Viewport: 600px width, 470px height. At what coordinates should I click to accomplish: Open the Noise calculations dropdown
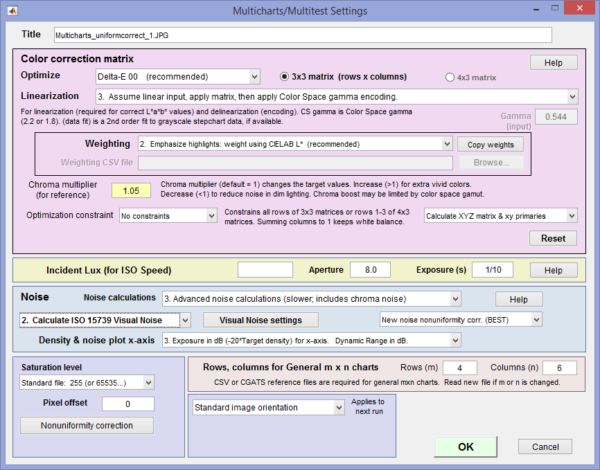pos(311,298)
